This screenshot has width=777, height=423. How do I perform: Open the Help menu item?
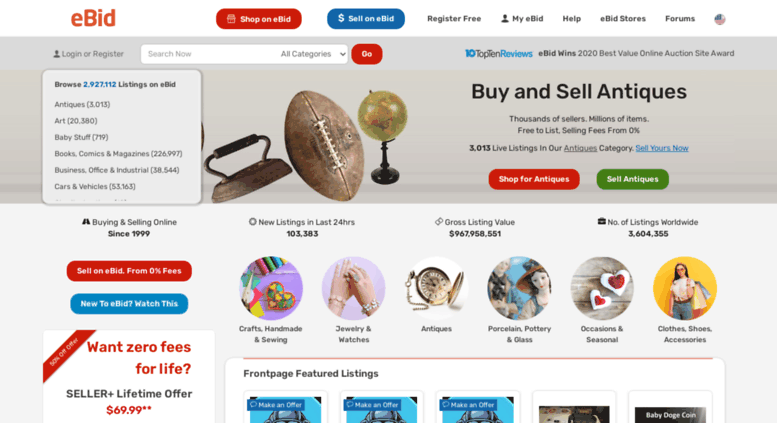(x=571, y=19)
